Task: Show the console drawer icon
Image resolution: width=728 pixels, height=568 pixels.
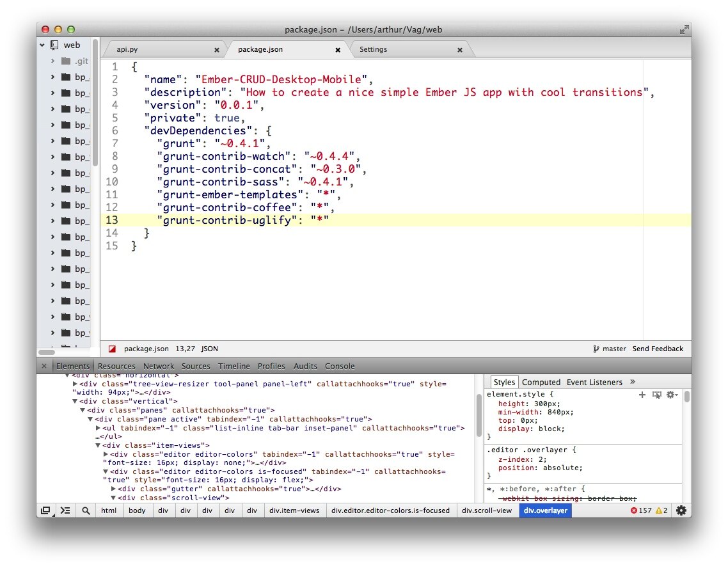Action: [x=65, y=510]
